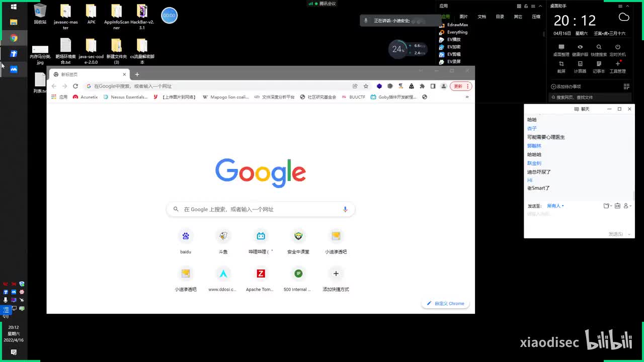The image size is (644, 362).
Task: Open Chrome three-dot menu next to 更新
Action: tap(468, 86)
